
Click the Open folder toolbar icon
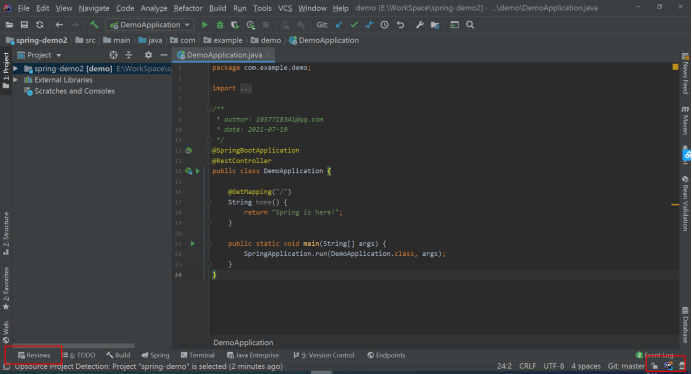(9, 25)
